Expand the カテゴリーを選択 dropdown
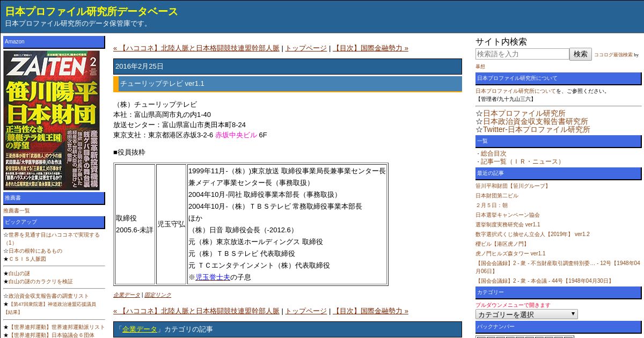The width and height of the screenshot is (644, 338). pos(526,314)
